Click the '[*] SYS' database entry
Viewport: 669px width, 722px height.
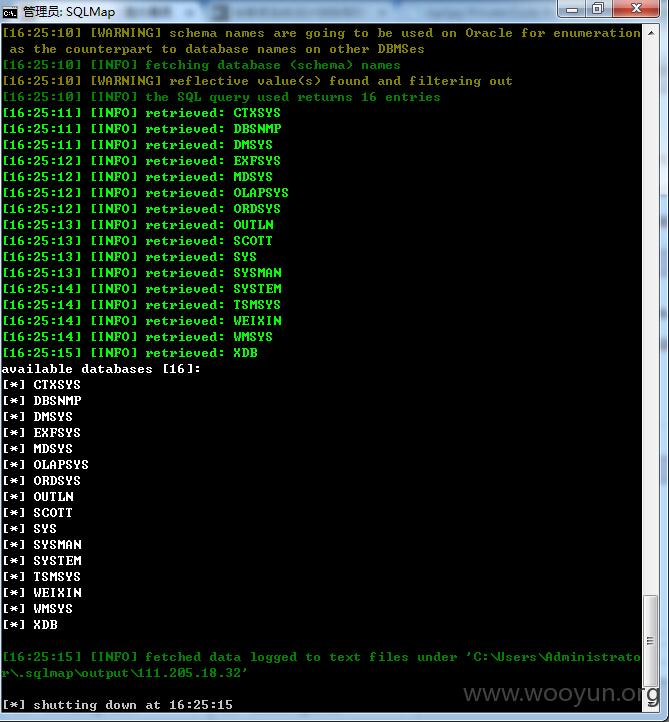click(29, 529)
